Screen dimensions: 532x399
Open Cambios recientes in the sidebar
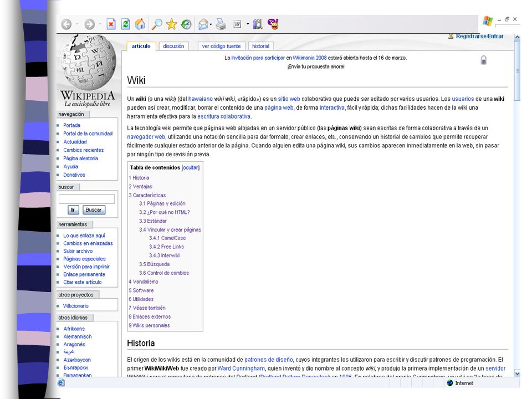84,150
